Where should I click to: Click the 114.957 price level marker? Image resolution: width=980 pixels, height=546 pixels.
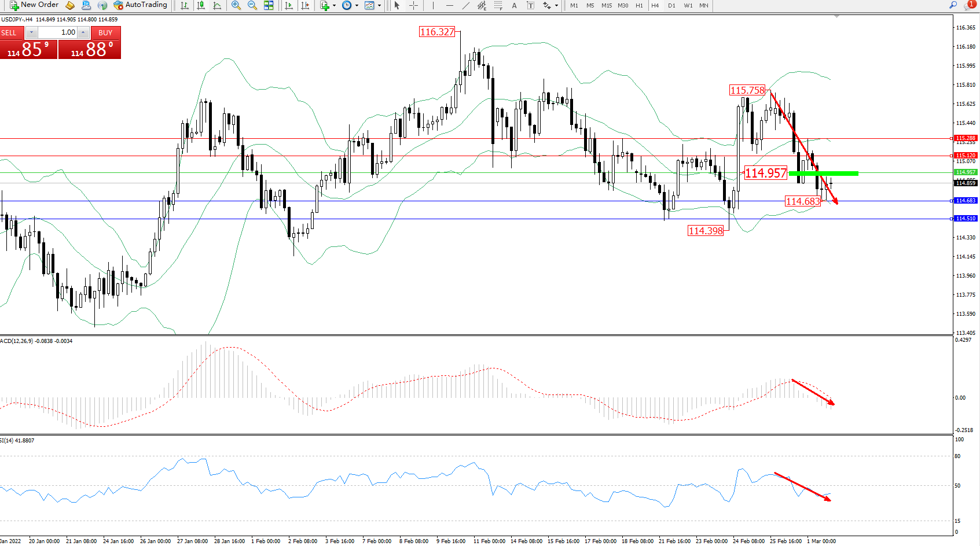tap(765, 173)
